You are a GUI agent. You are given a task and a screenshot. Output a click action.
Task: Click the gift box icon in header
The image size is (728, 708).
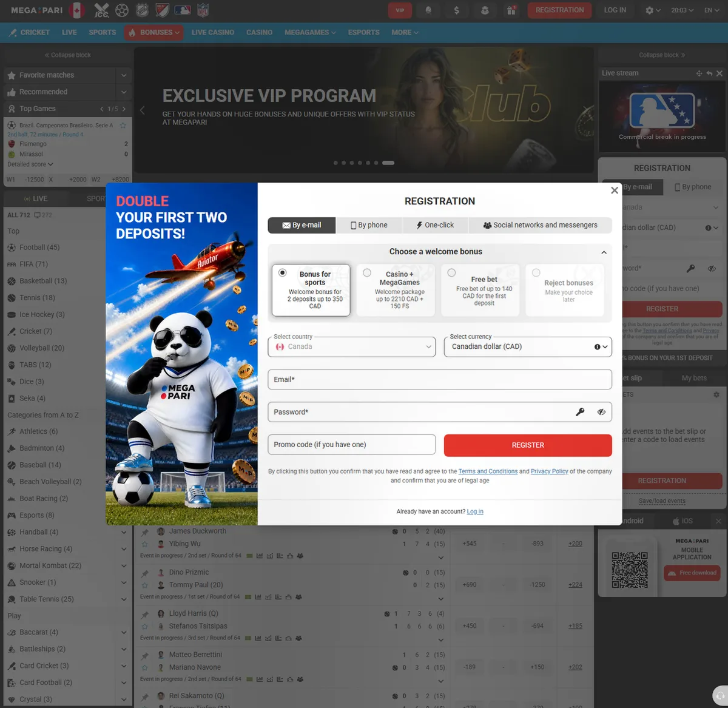click(x=511, y=10)
